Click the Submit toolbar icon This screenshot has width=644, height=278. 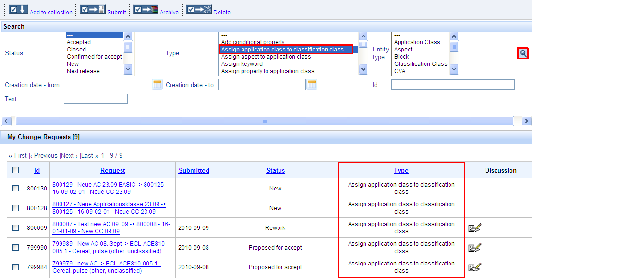click(x=92, y=10)
